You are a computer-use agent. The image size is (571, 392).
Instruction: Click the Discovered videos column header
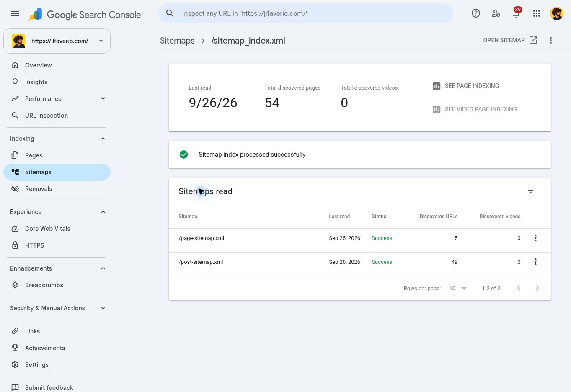click(500, 217)
